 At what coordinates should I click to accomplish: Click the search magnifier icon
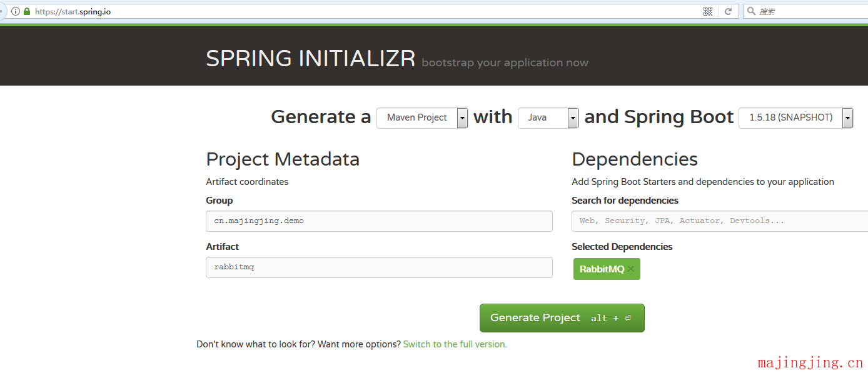[751, 11]
